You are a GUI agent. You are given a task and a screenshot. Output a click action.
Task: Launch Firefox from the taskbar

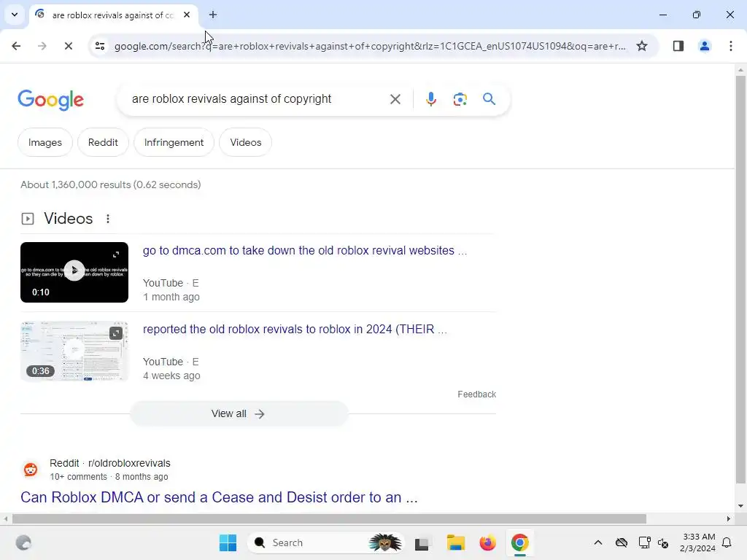487,542
